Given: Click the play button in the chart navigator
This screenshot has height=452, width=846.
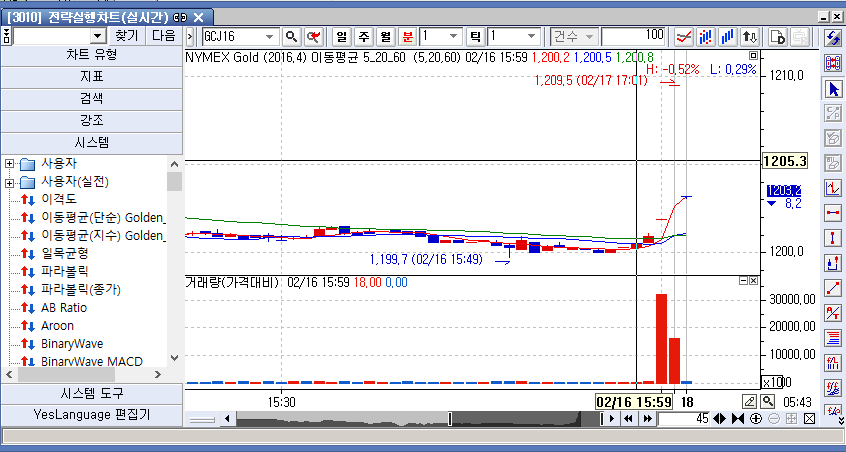Looking at the screenshot, I should click(609, 419).
